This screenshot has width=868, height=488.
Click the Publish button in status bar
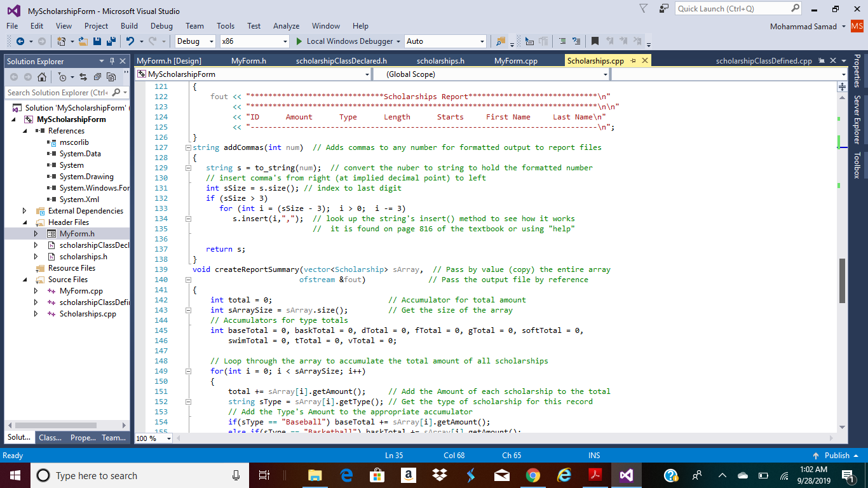[837, 456]
